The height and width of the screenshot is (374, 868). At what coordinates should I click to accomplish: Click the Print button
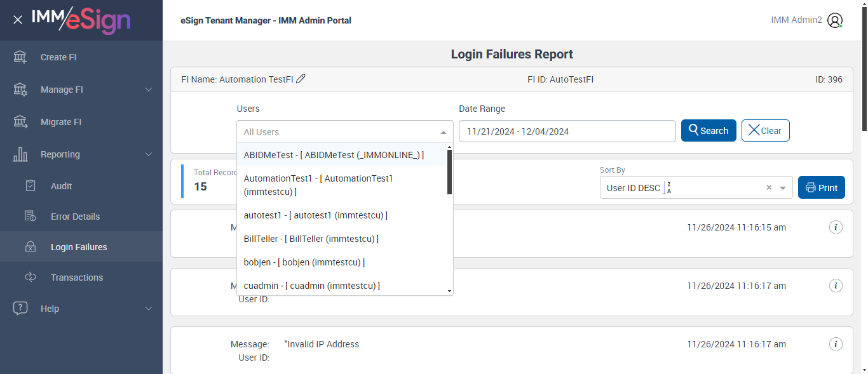pos(821,188)
